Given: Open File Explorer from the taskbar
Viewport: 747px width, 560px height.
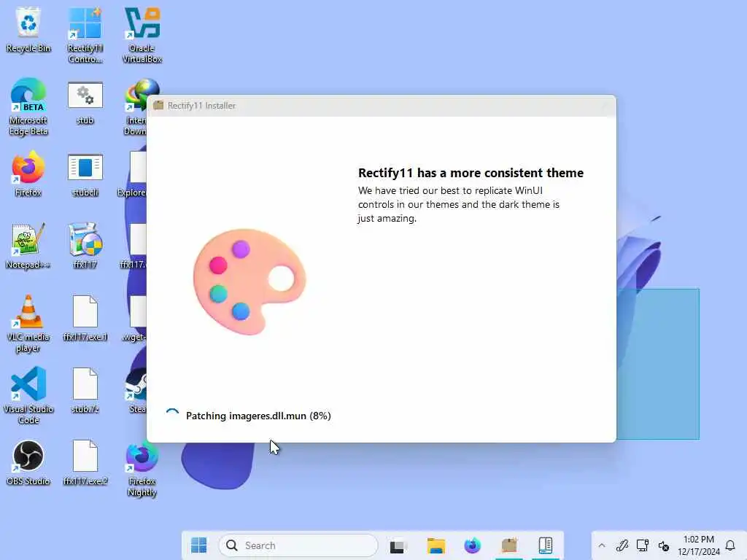Looking at the screenshot, I should click(436, 545).
